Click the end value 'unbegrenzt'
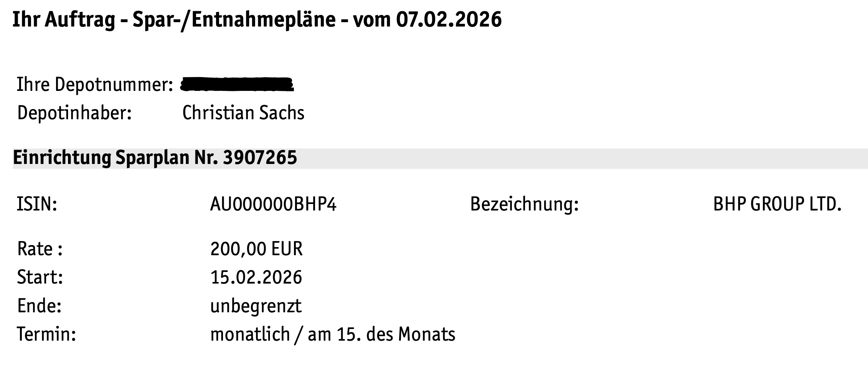Viewport: 868px width, 365px height. click(256, 306)
